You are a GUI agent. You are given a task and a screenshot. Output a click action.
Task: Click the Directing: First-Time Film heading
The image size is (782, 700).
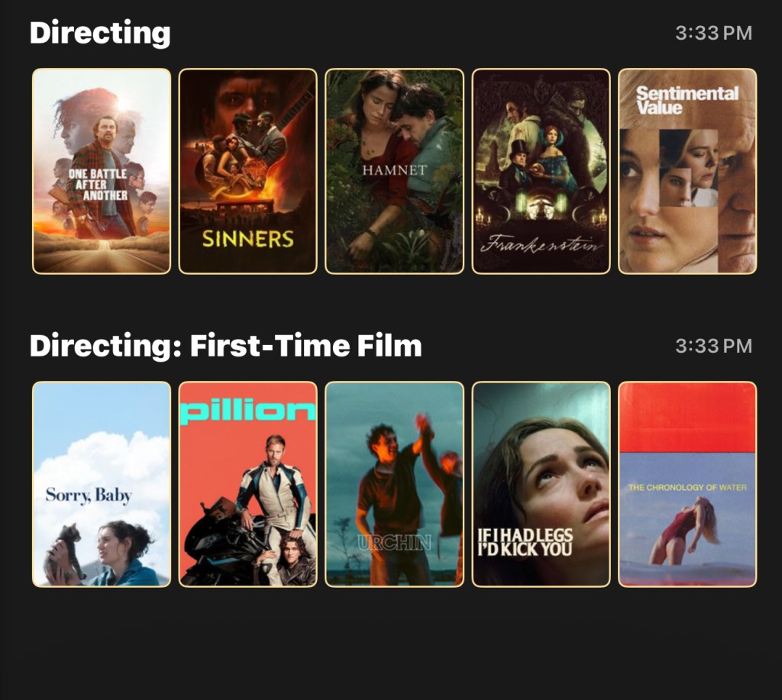(226, 346)
